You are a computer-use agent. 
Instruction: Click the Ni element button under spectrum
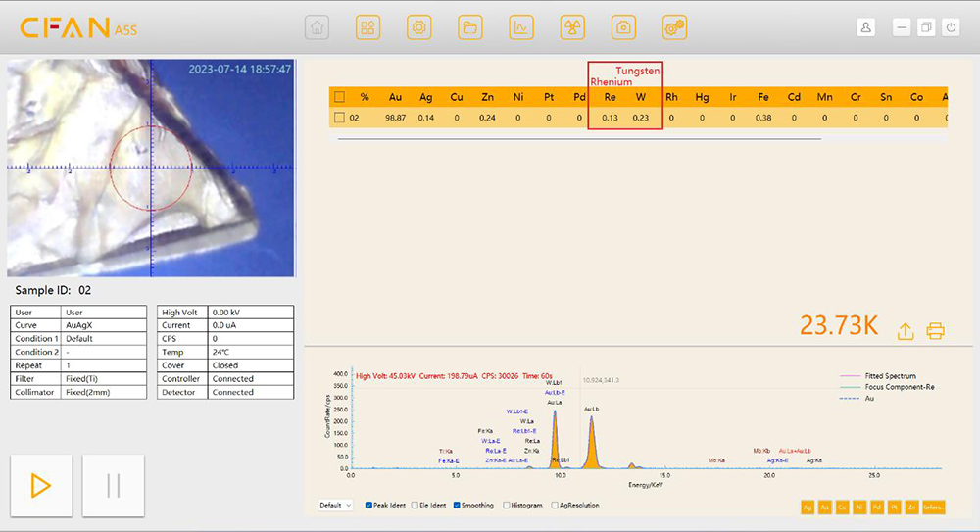point(859,507)
